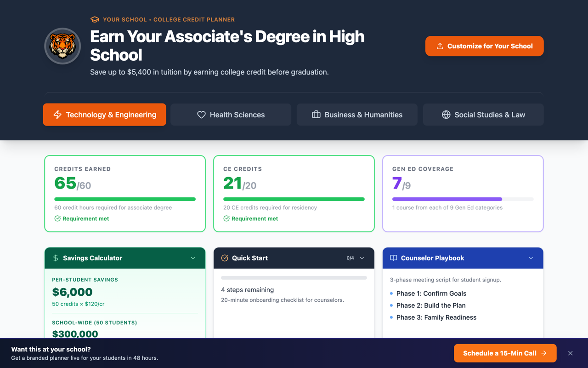Screen dimensions: 588x368
Task: Collapse the Savings Calculator panel chevron
Action: coord(193,258)
